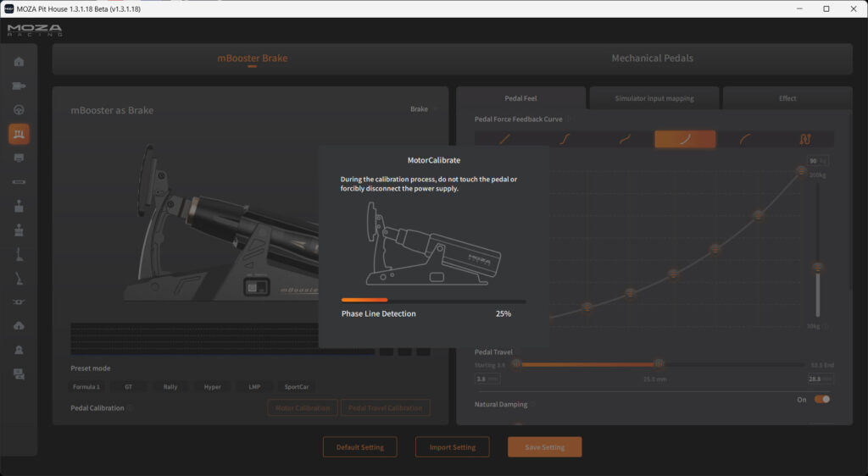Screen dimensions: 868x476
Task: Click the Save Setting button
Action: (544, 447)
